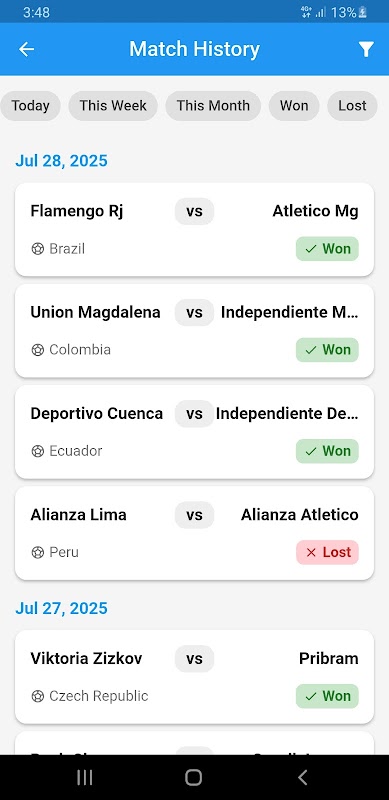Tap soccer ball icon beside Czech Republic

[x=38, y=696]
